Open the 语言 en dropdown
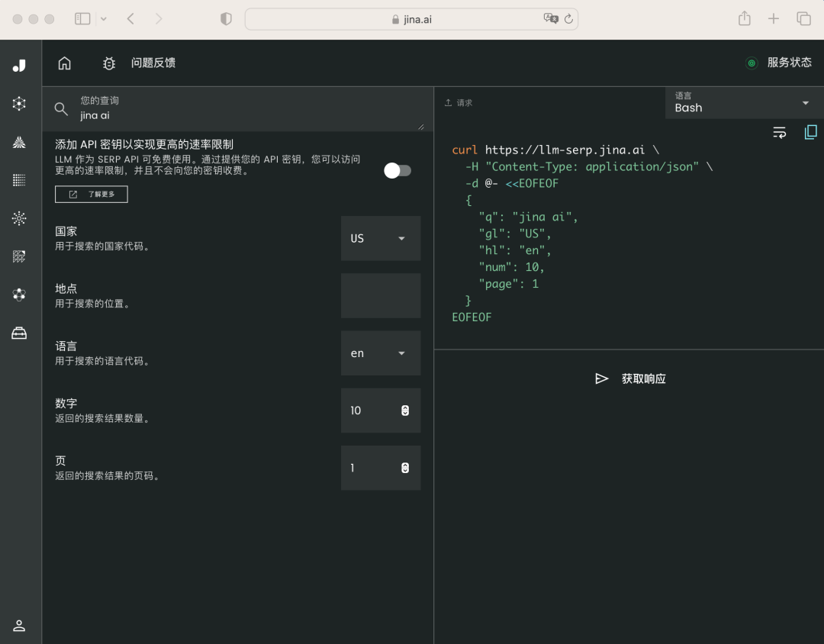This screenshot has height=644, width=824. tap(381, 353)
